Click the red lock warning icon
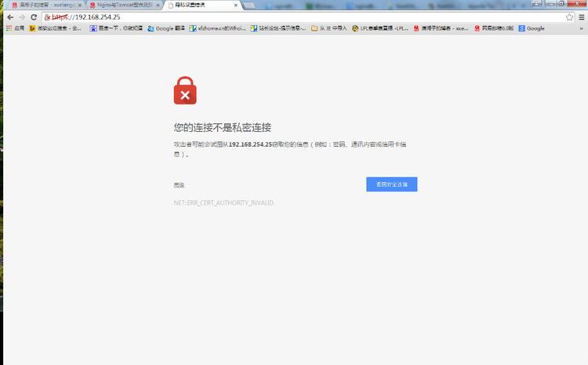The image size is (588, 365). [x=185, y=90]
